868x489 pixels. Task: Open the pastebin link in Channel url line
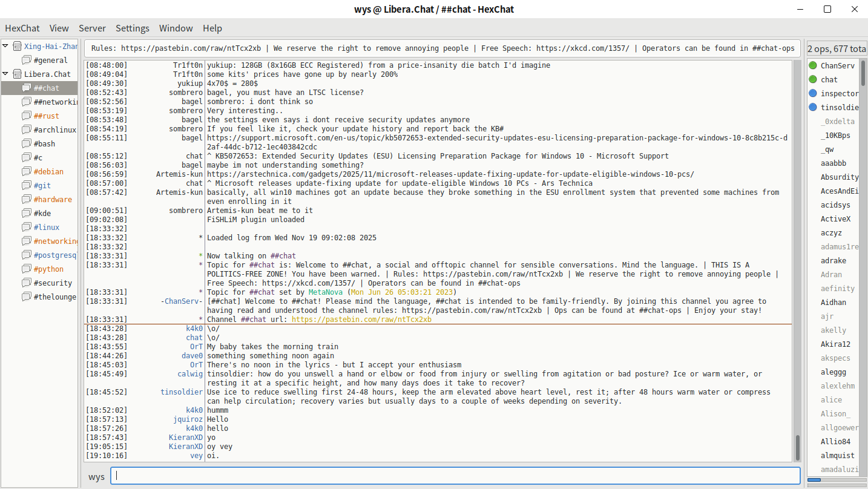tap(361, 320)
